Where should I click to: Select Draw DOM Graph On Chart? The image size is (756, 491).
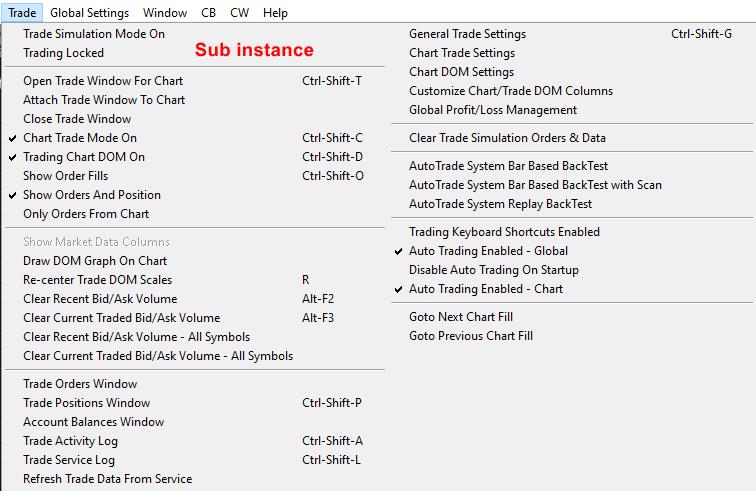[95, 261]
